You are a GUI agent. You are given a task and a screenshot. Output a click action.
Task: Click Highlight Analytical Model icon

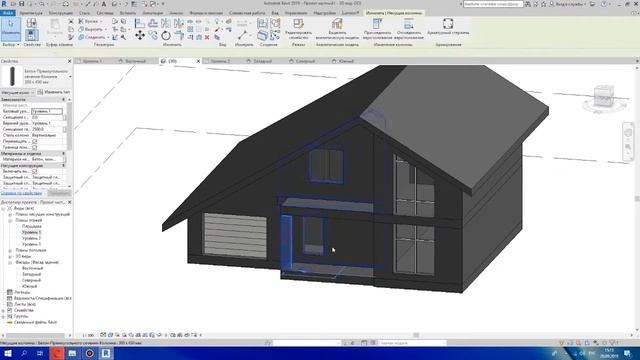pyautogui.click(x=337, y=24)
